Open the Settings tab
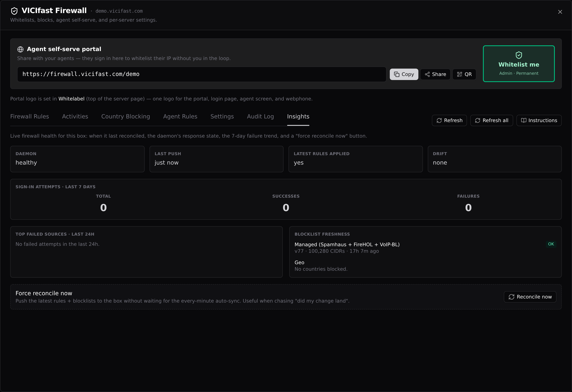572x392 pixels. (x=222, y=117)
